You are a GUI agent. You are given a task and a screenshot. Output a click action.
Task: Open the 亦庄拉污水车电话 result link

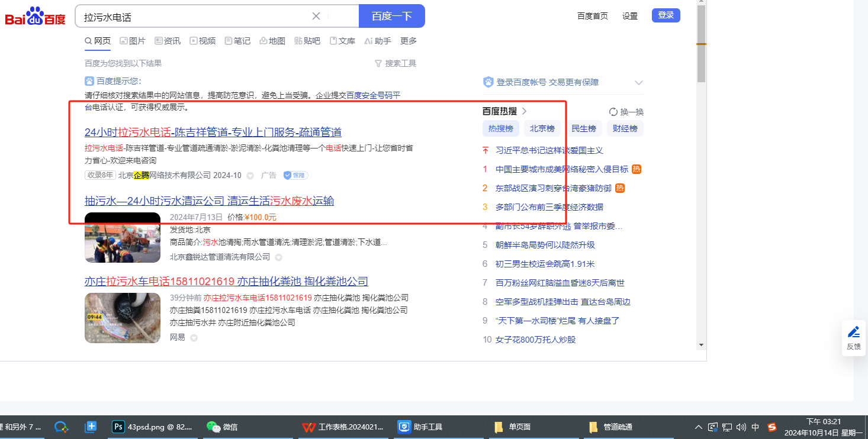tap(226, 281)
